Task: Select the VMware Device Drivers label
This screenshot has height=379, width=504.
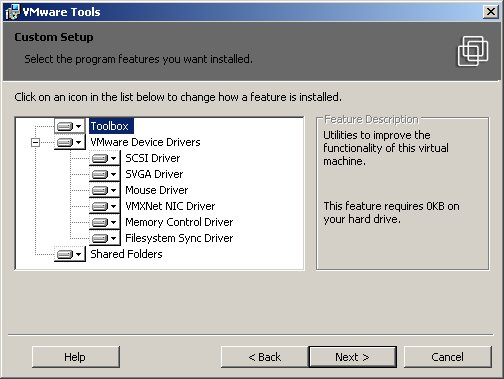Action: pyautogui.click(x=145, y=142)
